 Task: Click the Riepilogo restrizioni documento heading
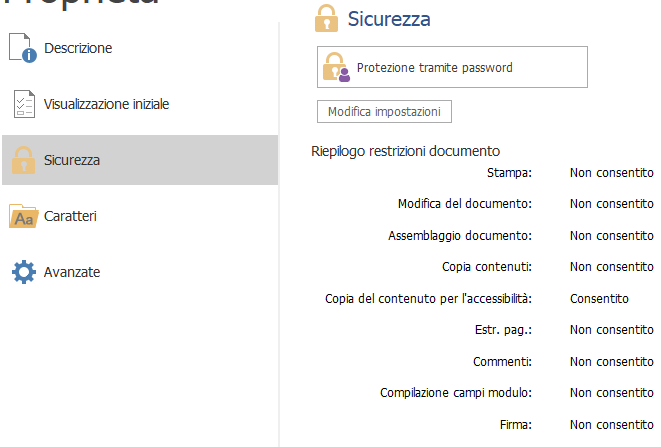pos(405,152)
